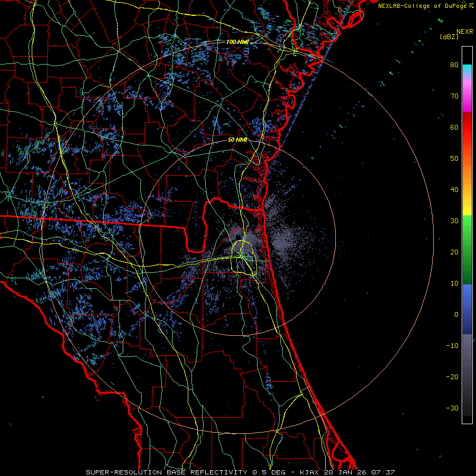Click the -30 value on the dBZ scale

(452, 408)
